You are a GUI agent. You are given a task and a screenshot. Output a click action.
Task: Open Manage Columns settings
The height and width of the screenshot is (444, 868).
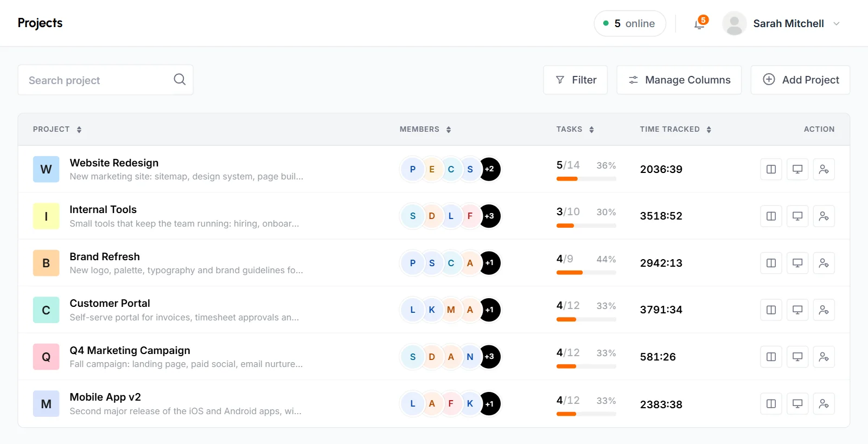coord(679,80)
